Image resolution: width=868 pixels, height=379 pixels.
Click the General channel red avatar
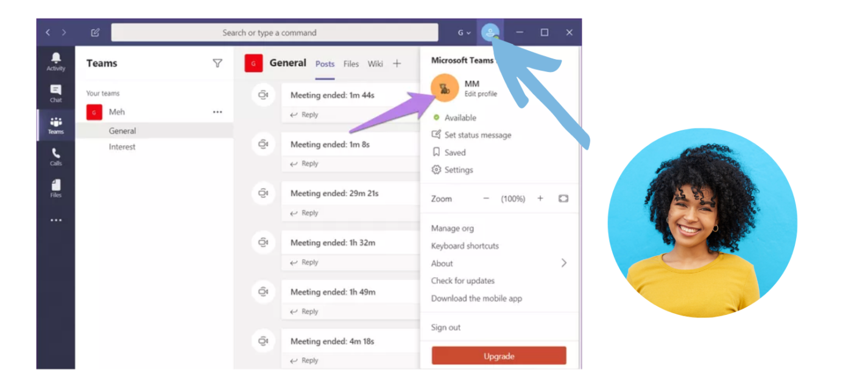[253, 63]
